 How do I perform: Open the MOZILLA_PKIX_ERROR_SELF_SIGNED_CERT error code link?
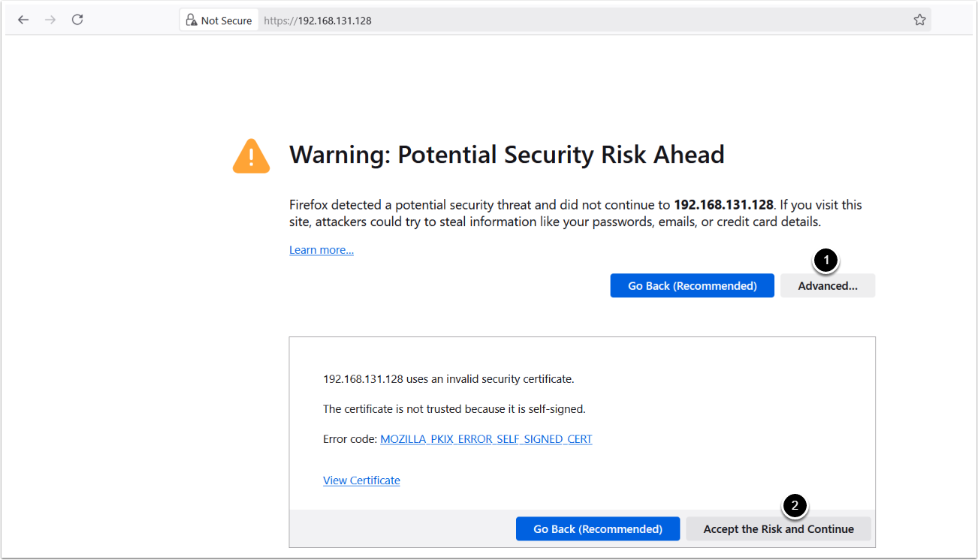point(486,439)
